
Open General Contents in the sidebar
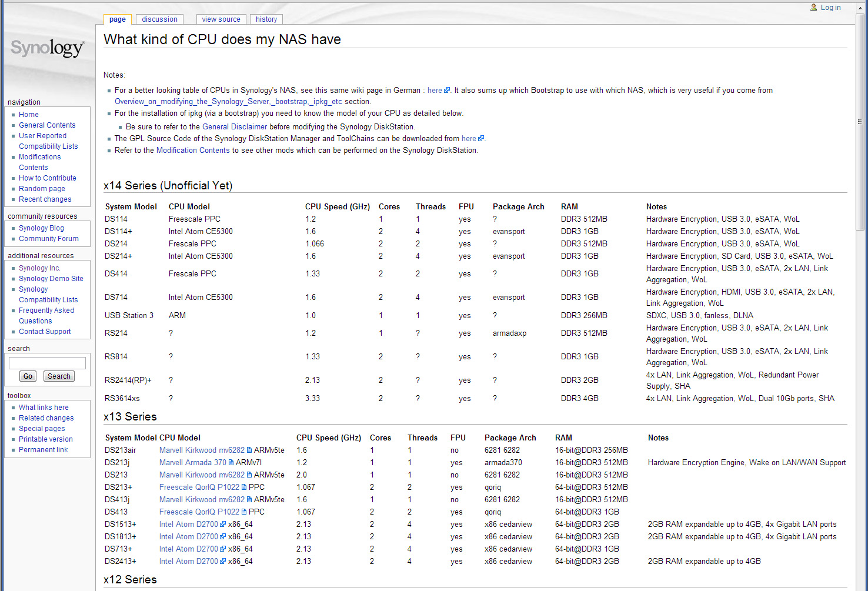(x=47, y=125)
